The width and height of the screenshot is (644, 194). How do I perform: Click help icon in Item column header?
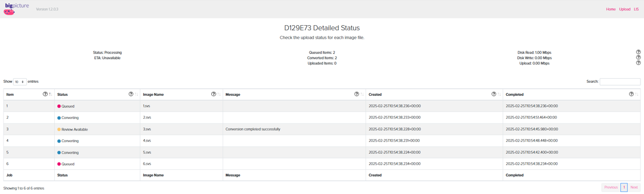pos(45,94)
